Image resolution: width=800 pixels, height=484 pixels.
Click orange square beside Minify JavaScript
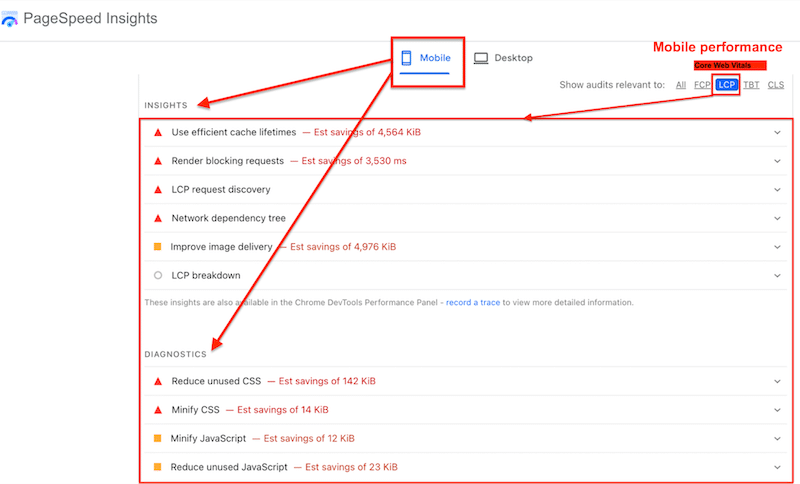(x=158, y=438)
